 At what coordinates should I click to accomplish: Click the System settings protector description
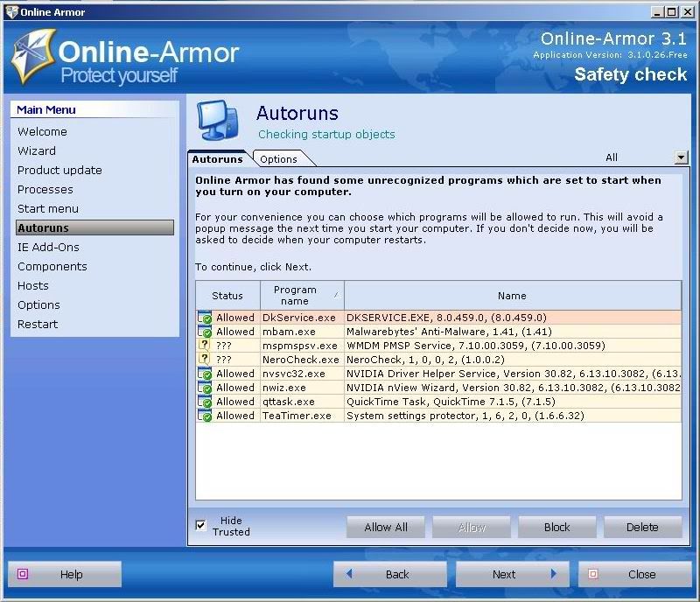point(465,416)
